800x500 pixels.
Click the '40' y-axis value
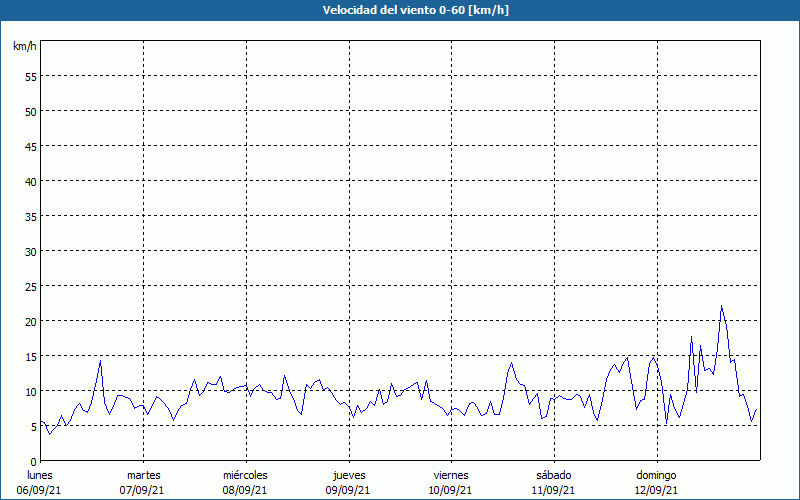coord(31,182)
